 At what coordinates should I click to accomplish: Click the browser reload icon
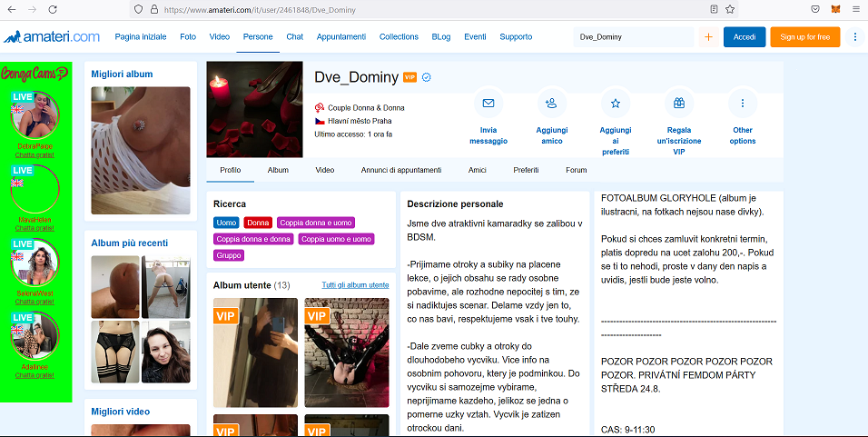point(53,9)
